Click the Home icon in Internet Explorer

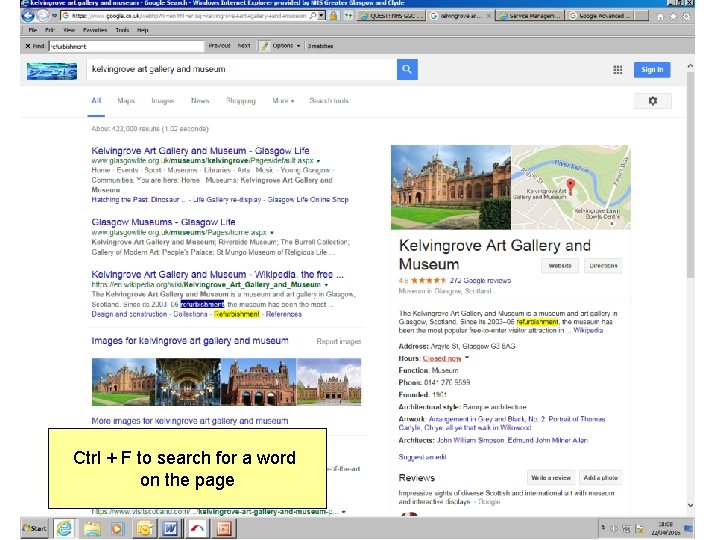(660, 17)
